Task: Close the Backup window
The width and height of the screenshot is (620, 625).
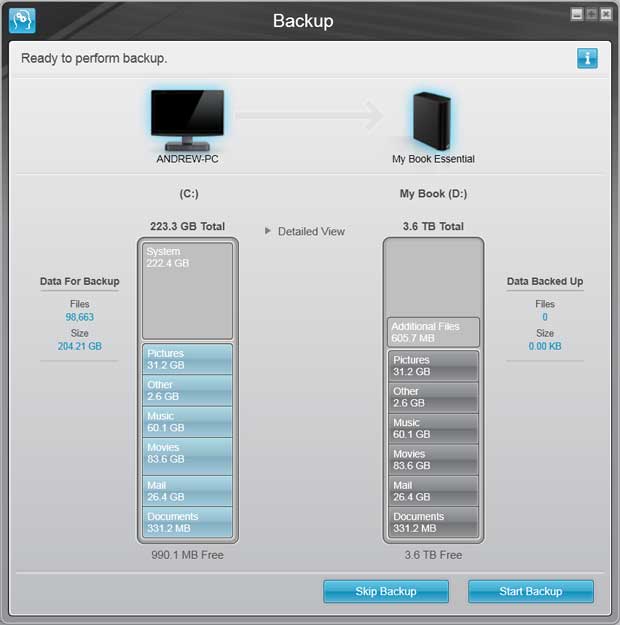Action: (x=605, y=14)
